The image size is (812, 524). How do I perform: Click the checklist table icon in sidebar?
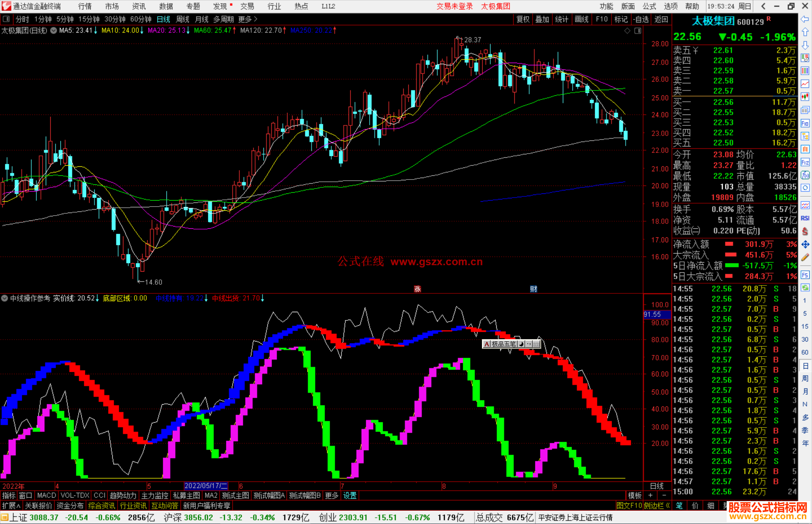pyautogui.click(x=805, y=58)
